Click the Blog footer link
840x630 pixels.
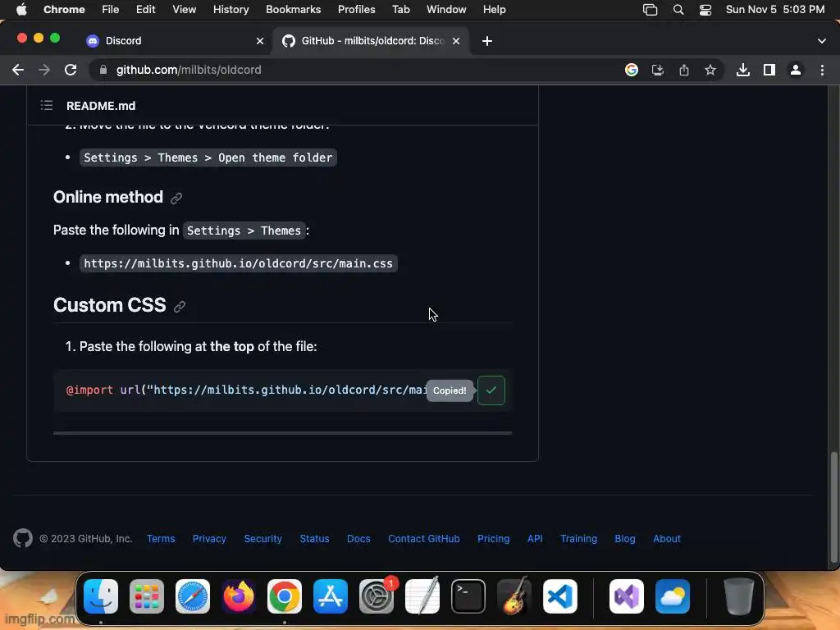[x=624, y=538]
